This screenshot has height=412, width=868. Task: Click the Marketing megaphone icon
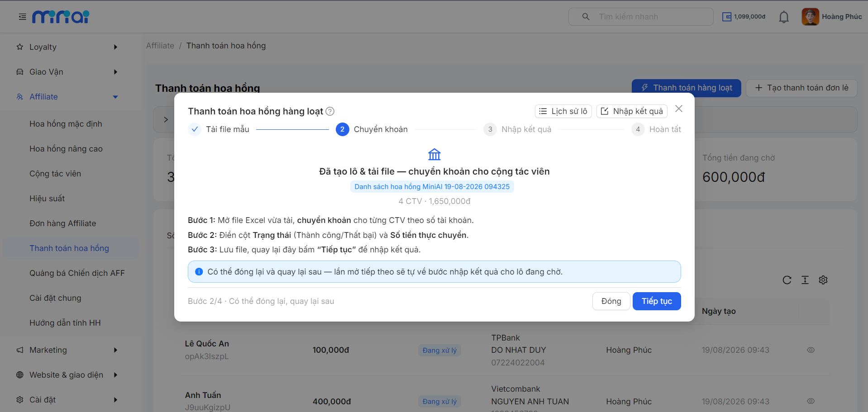pos(20,350)
